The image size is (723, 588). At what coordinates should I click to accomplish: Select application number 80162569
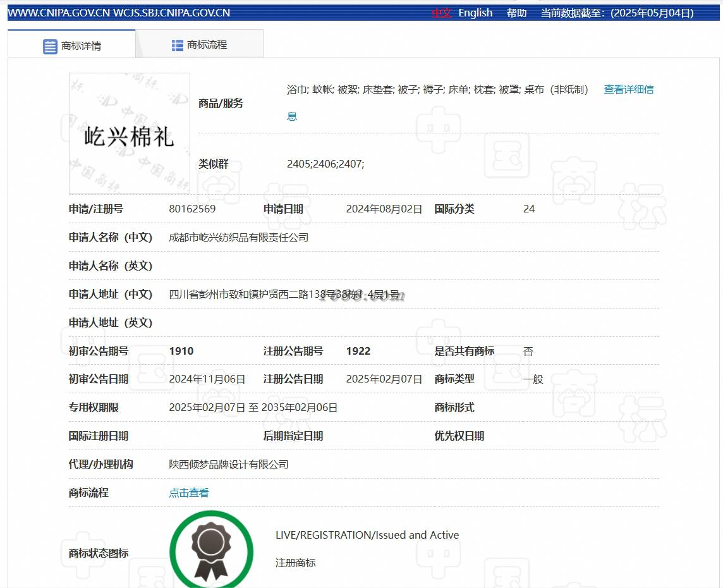tap(192, 209)
